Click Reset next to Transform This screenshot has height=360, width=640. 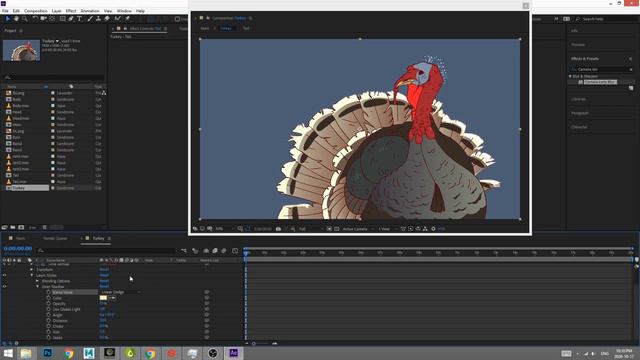(x=104, y=269)
